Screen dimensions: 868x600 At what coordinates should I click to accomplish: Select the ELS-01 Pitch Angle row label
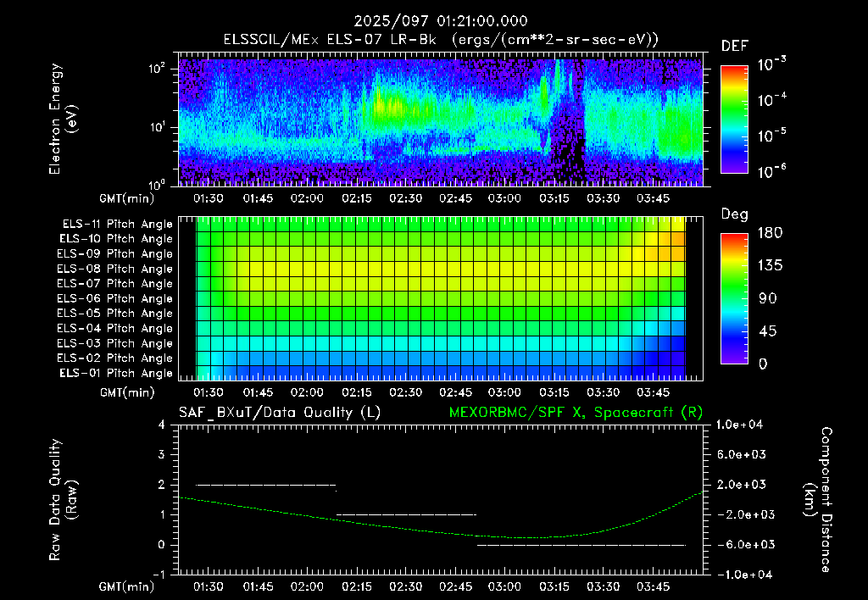[116, 373]
